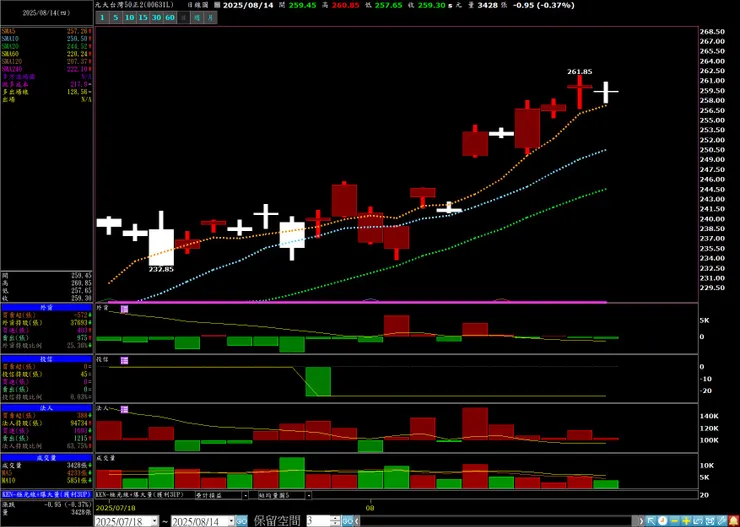Image resolution: width=740 pixels, height=527 pixels.
Task: Switch to 10-minute timeframe
Action: pos(129,18)
